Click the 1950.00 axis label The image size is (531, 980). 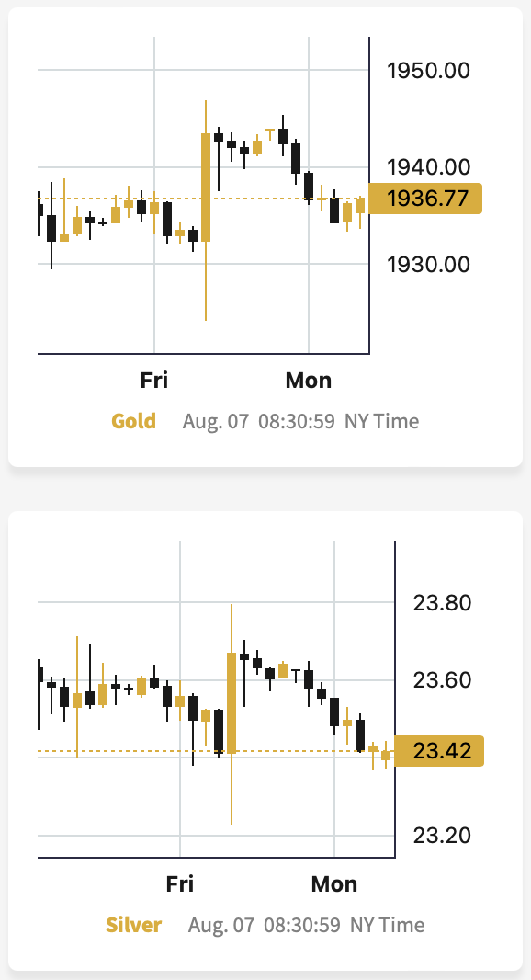point(428,70)
